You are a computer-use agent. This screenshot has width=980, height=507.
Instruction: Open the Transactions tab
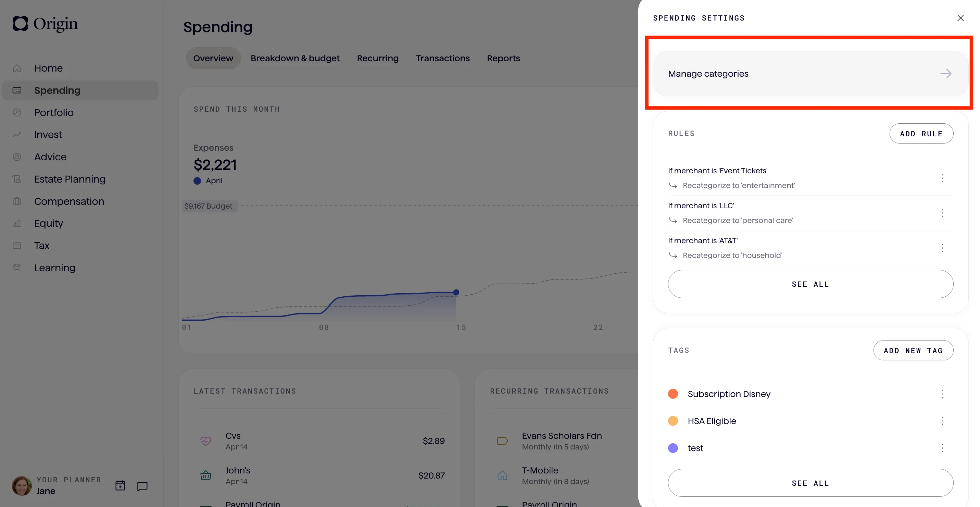pyautogui.click(x=442, y=58)
